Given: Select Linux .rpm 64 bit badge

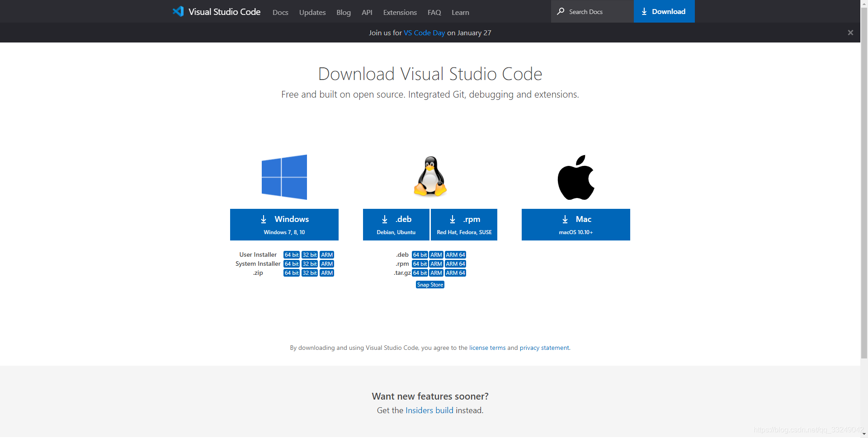Looking at the screenshot, I should click(420, 264).
